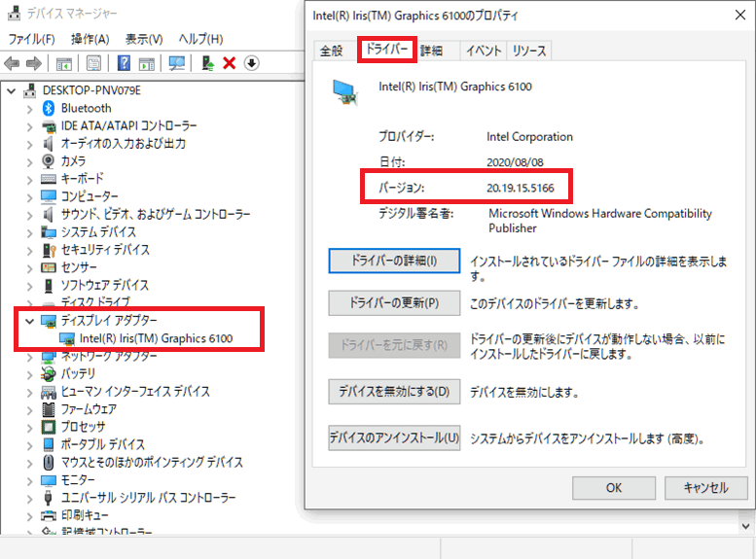The image size is (756, 559).
Task: Click the version value 20.19.15.5166
Action: 521,188
